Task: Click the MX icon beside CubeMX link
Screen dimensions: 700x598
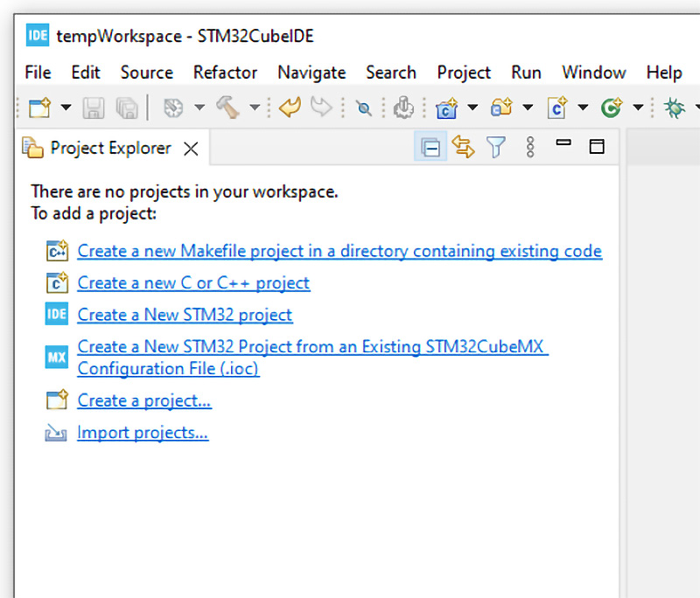Action: (x=57, y=358)
